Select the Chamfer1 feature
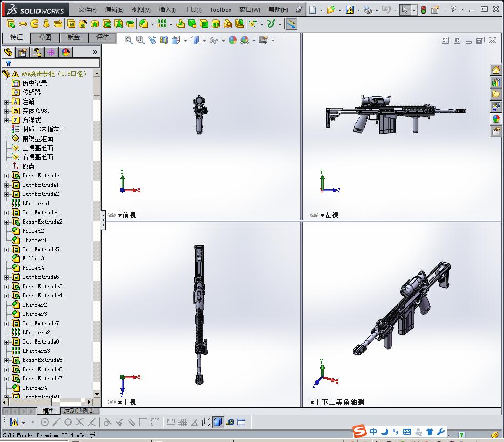504x442 pixels. (34, 240)
